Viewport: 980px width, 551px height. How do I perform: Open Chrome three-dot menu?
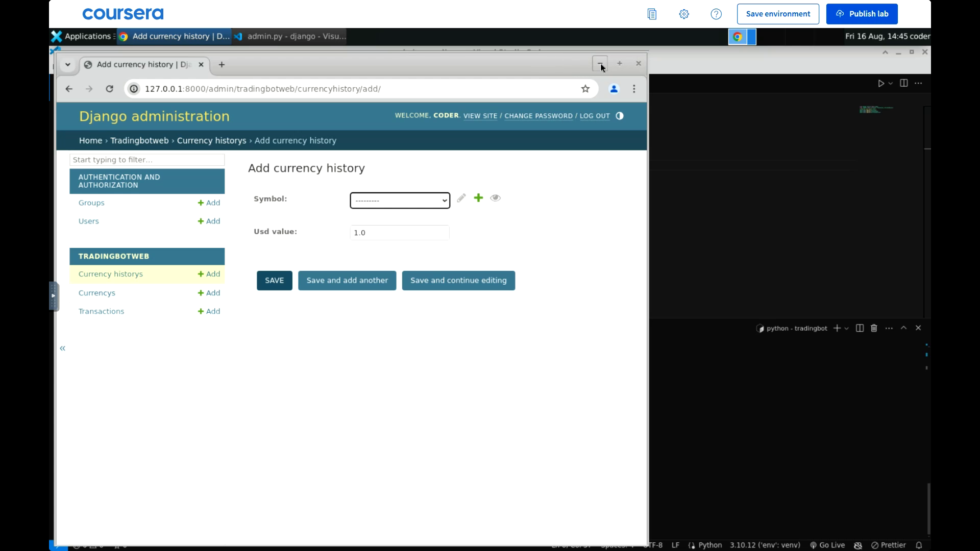634,89
